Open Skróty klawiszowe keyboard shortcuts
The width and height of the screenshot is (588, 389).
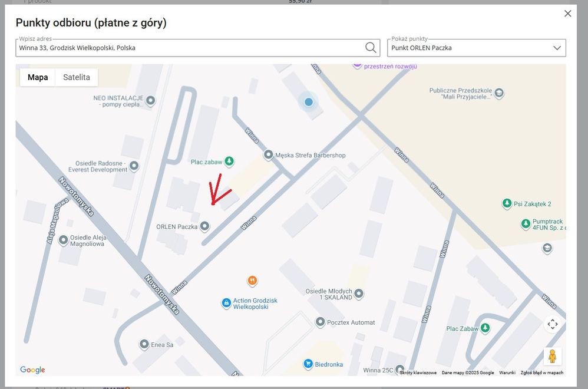418,372
